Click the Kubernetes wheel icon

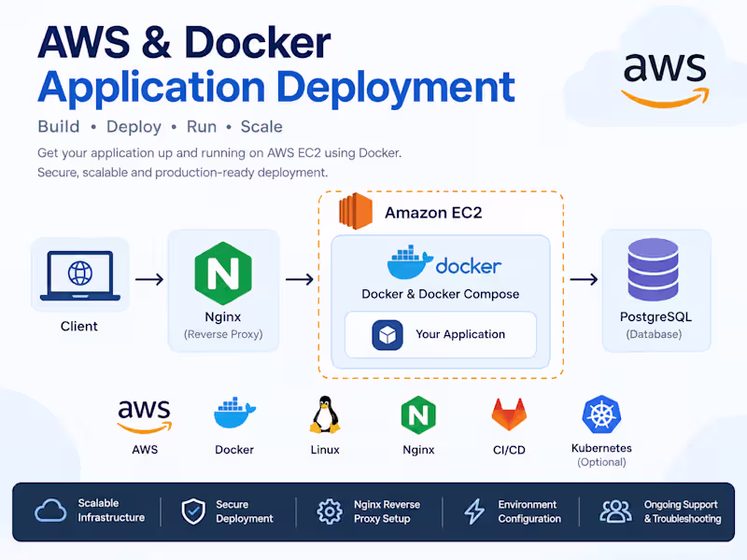pos(601,414)
